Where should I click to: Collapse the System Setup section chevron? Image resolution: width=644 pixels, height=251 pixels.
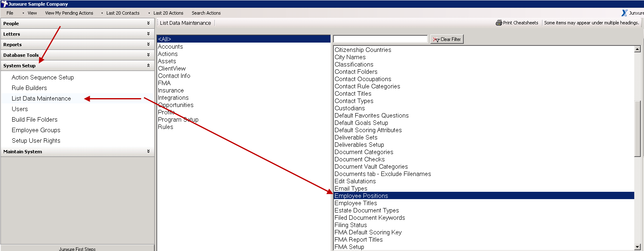point(148,66)
